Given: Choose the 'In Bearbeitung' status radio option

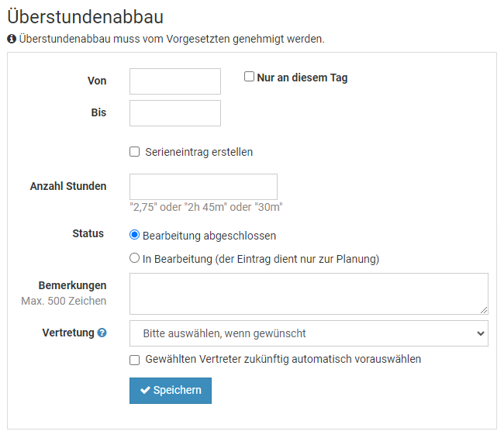Looking at the screenshot, I should (x=135, y=258).
